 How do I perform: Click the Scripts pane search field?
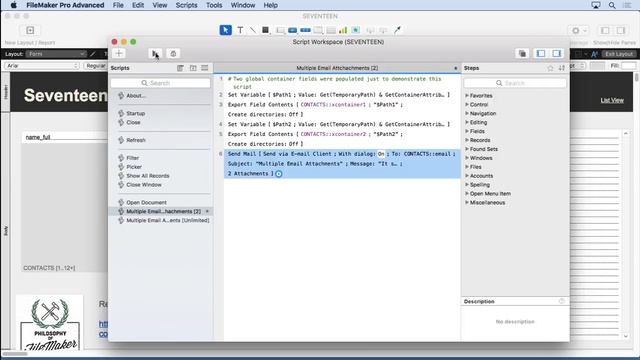(160, 83)
